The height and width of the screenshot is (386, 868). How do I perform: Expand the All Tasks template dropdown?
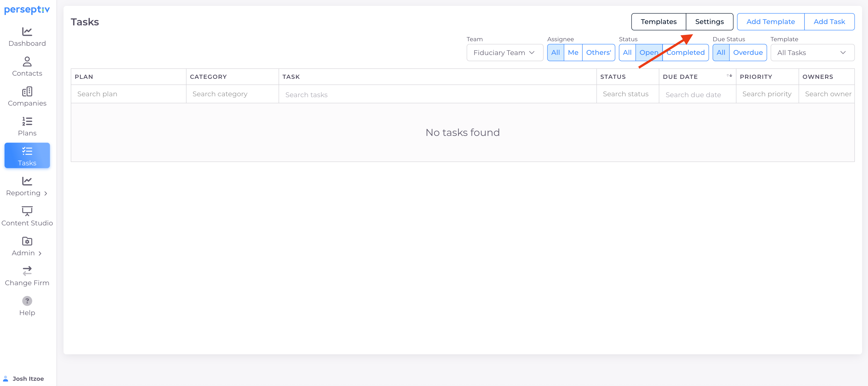812,53
